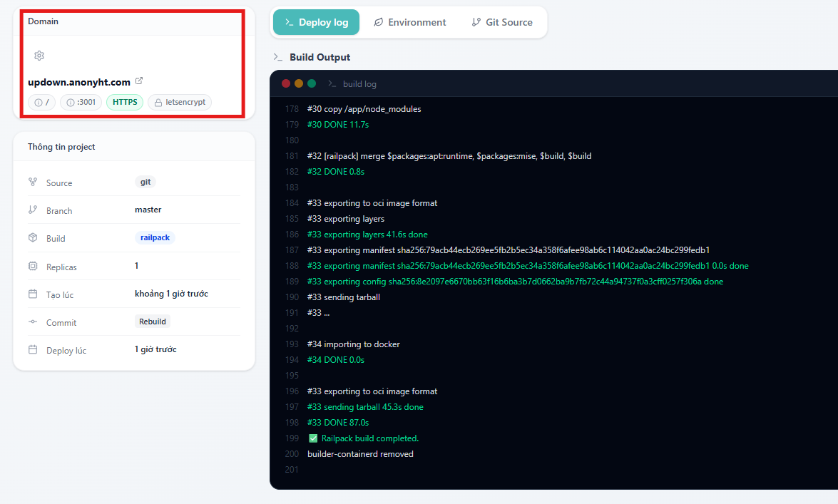Click the Build Output terminal icon
The width and height of the screenshot is (838, 504).
[278, 57]
